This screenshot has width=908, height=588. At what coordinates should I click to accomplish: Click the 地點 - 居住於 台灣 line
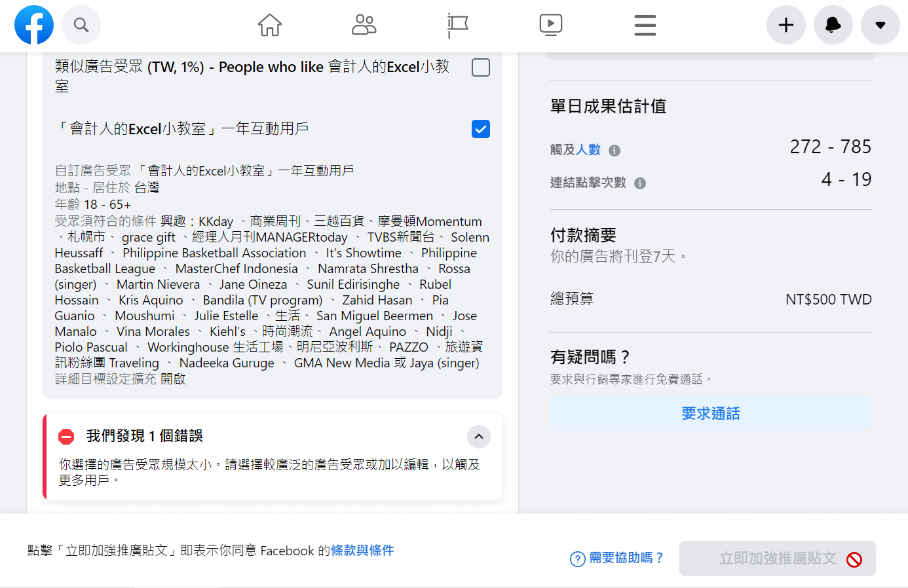point(107,188)
